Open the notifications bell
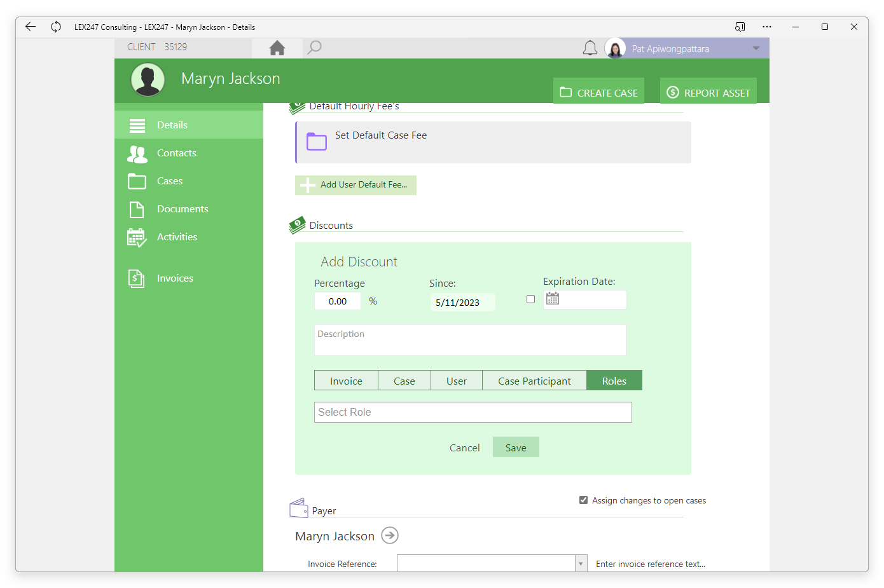 click(590, 48)
